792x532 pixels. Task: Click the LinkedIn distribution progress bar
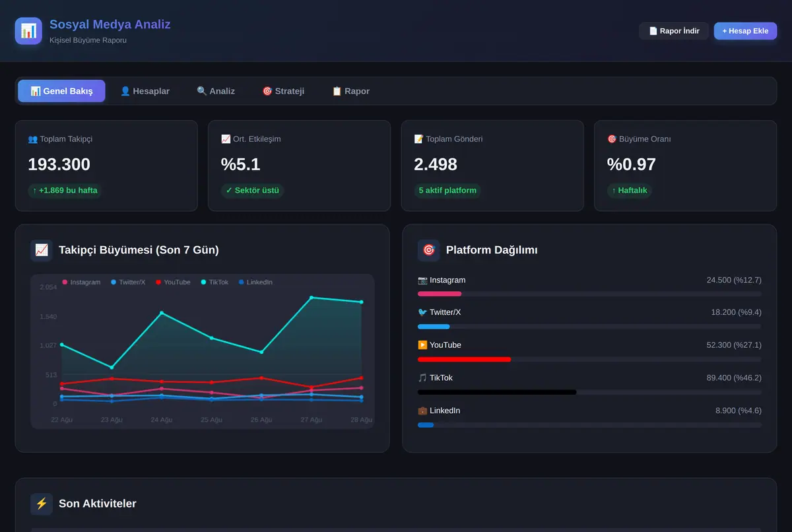click(589, 424)
